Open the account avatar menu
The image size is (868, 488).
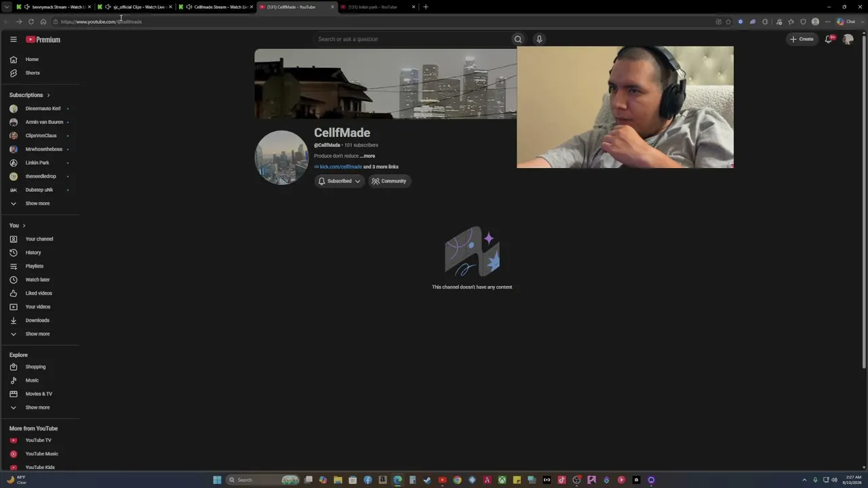point(848,39)
